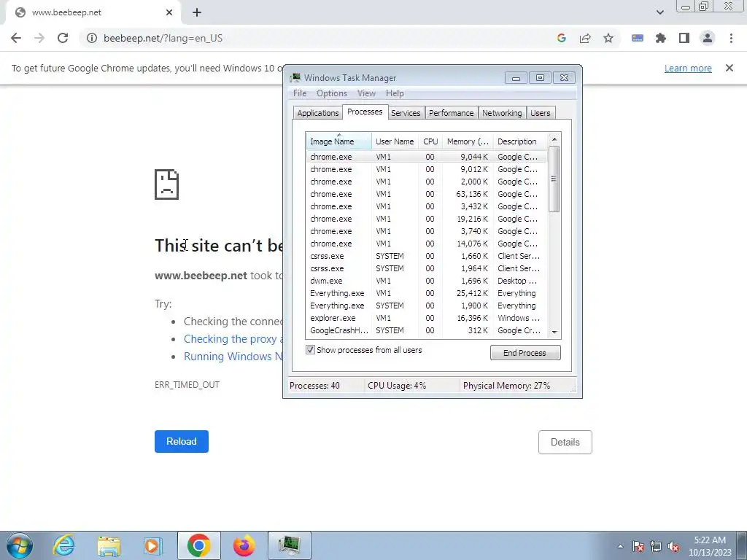This screenshot has height=560, width=747.
Task: Open the tab search chevron in Chrome
Action: [x=659, y=12]
